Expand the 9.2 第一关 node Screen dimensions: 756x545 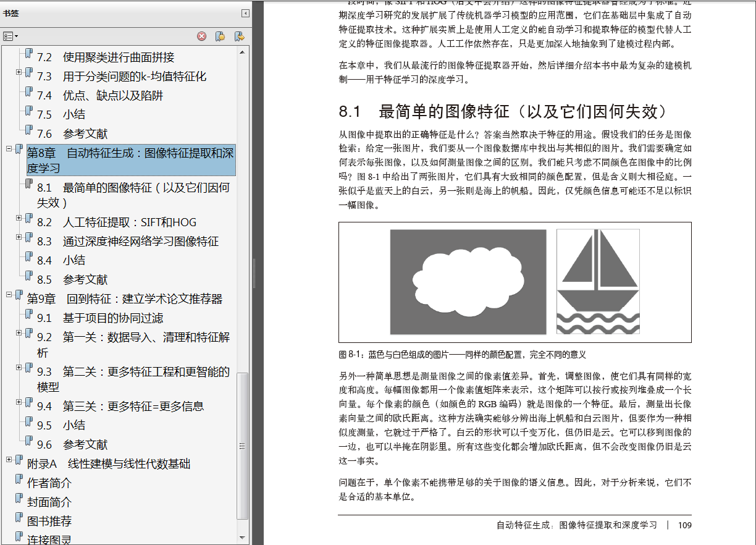pyautogui.click(x=19, y=334)
